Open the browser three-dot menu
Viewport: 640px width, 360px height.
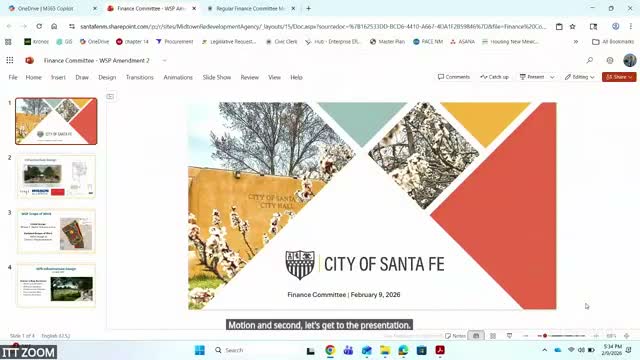click(631, 26)
